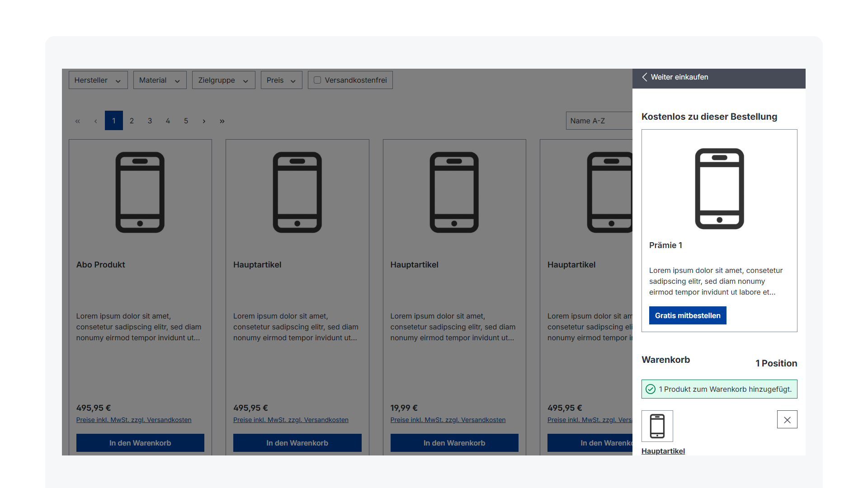Screen dimensions: 868x488
Task: Click the Prämie 1 phone image
Action: 719,189
